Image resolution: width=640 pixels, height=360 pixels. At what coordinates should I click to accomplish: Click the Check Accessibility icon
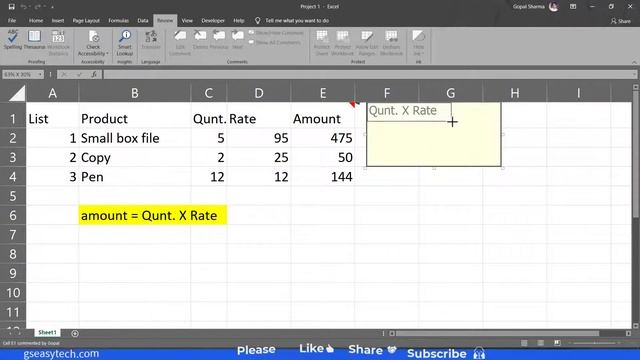[93, 38]
